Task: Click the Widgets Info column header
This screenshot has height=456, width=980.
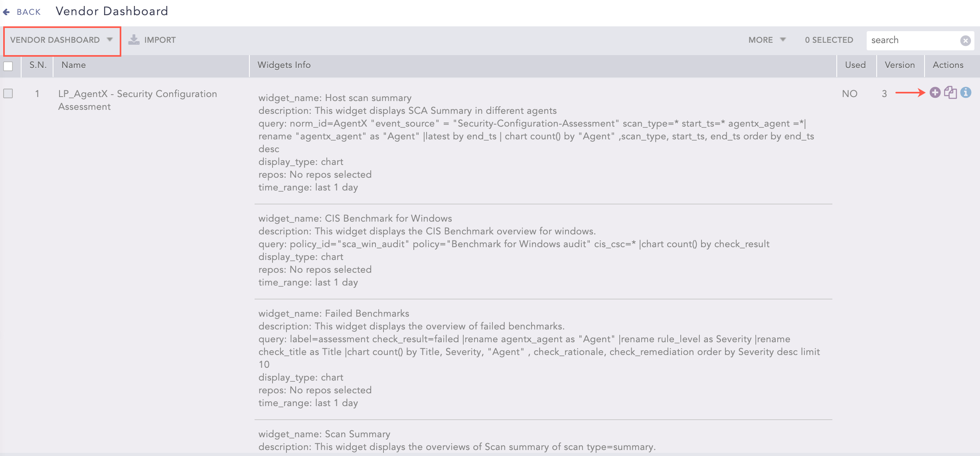Action: [x=284, y=65]
